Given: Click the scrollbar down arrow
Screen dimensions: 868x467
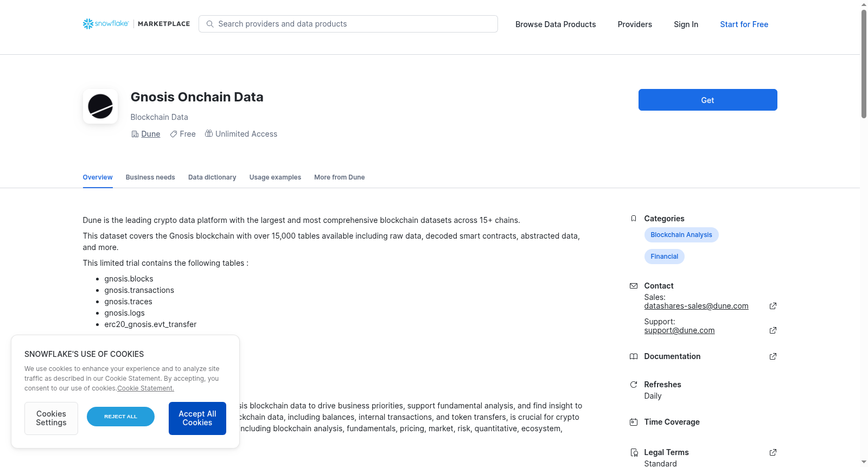Looking at the screenshot, I should point(864,462).
